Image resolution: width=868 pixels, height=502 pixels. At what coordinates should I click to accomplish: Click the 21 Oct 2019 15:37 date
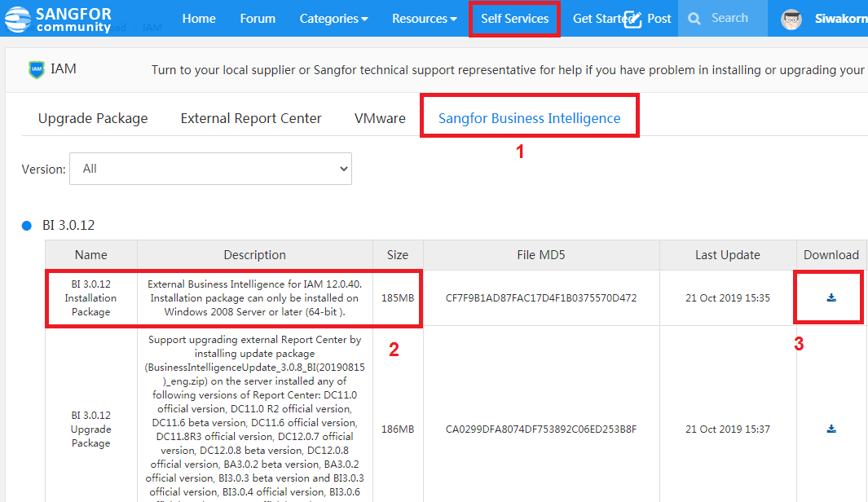727,429
